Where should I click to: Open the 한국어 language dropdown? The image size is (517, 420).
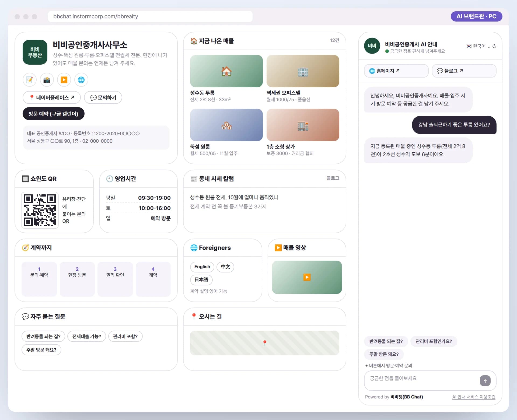(x=478, y=46)
